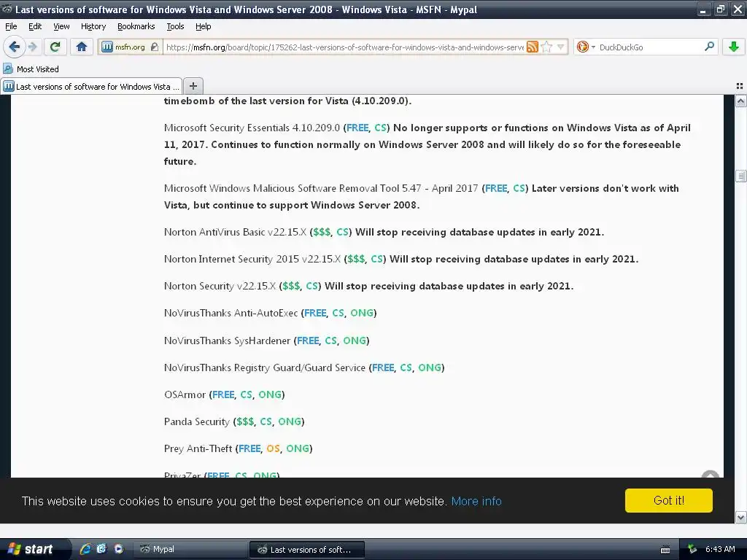Click the browser Back arrow button

click(15, 47)
